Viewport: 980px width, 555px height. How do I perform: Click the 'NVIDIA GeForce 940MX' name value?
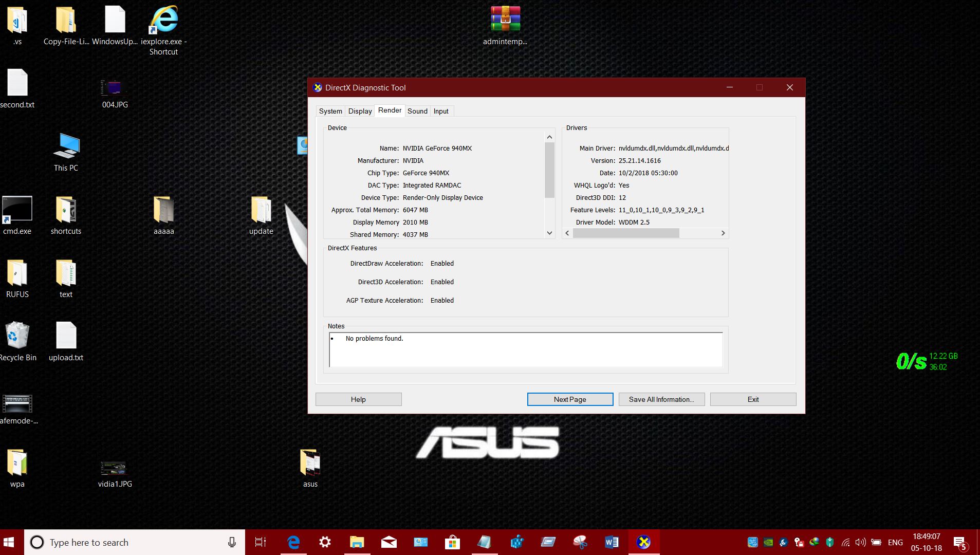437,148
